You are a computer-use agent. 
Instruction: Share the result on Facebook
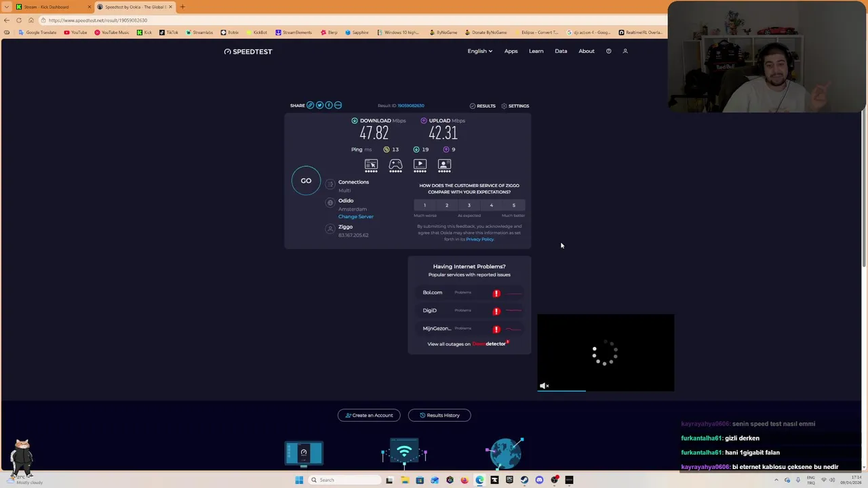click(329, 105)
